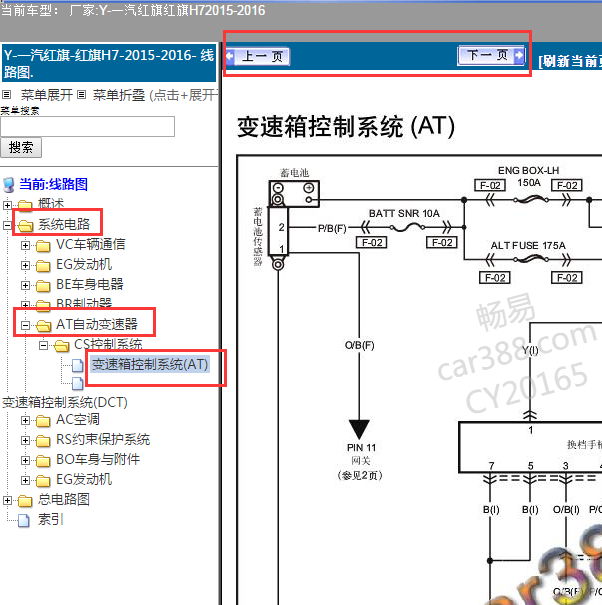Click the 菜单折叠 list icon

point(81,95)
